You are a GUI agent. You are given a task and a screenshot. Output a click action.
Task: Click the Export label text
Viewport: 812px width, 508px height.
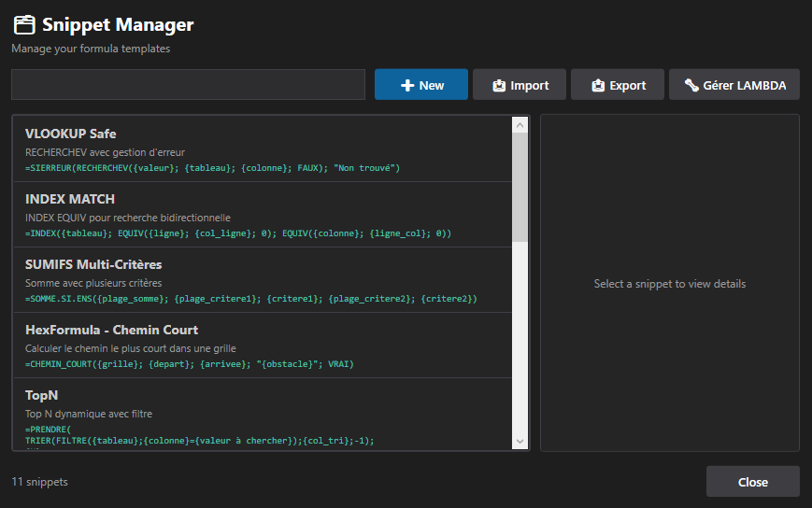(628, 86)
